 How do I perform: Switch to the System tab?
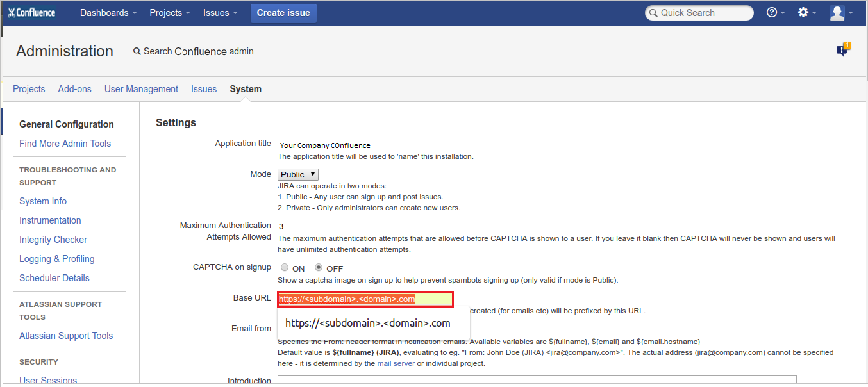pyautogui.click(x=245, y=88)
